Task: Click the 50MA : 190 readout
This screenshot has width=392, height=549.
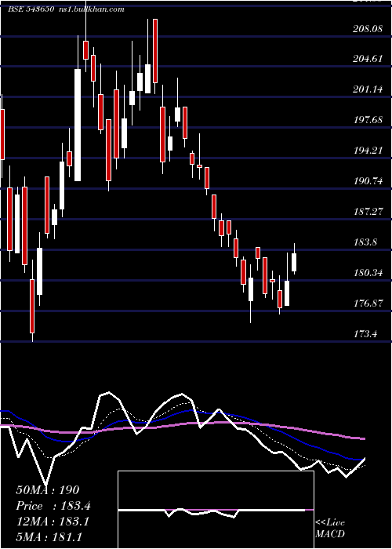Action: [48, 490]
